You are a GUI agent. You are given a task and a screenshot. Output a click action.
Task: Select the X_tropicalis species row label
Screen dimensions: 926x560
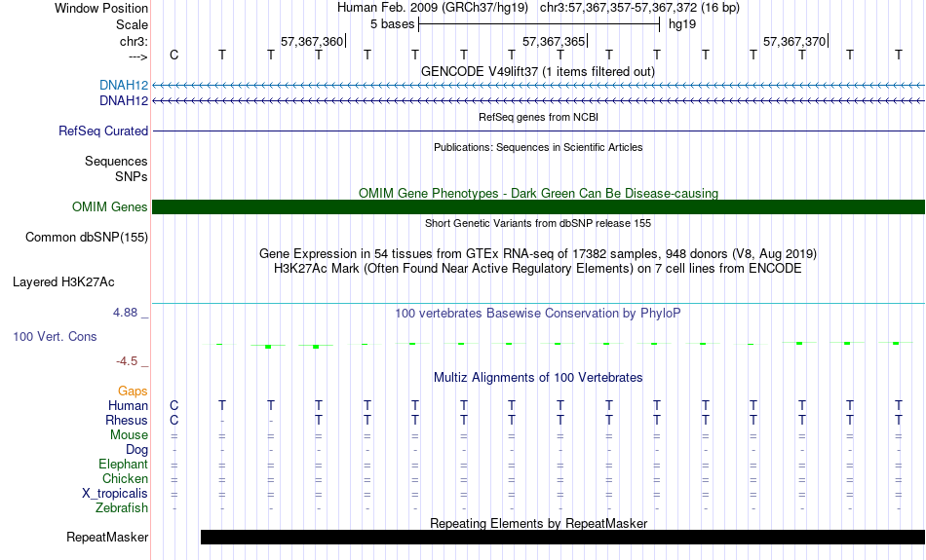click(115, 494)
